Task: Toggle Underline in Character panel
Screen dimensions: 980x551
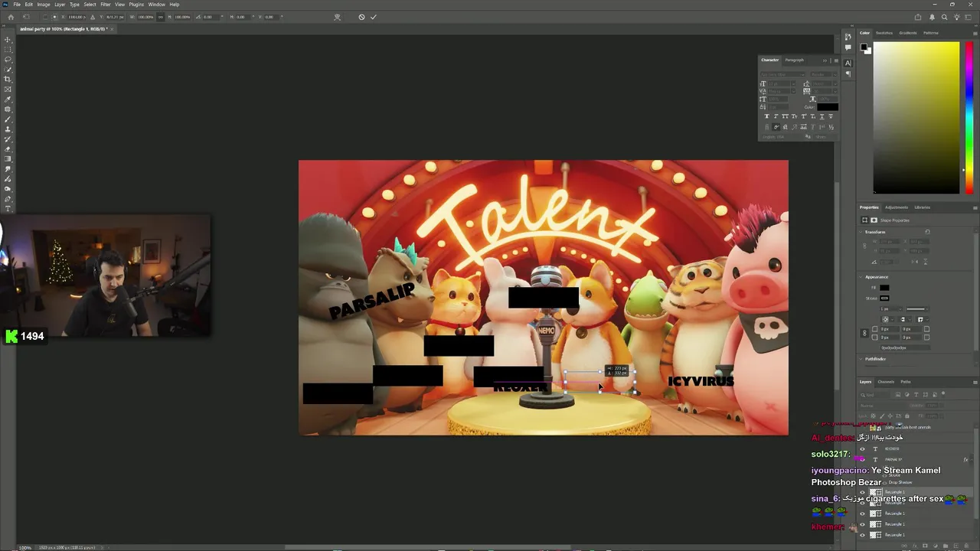Action: pos(822,116)
